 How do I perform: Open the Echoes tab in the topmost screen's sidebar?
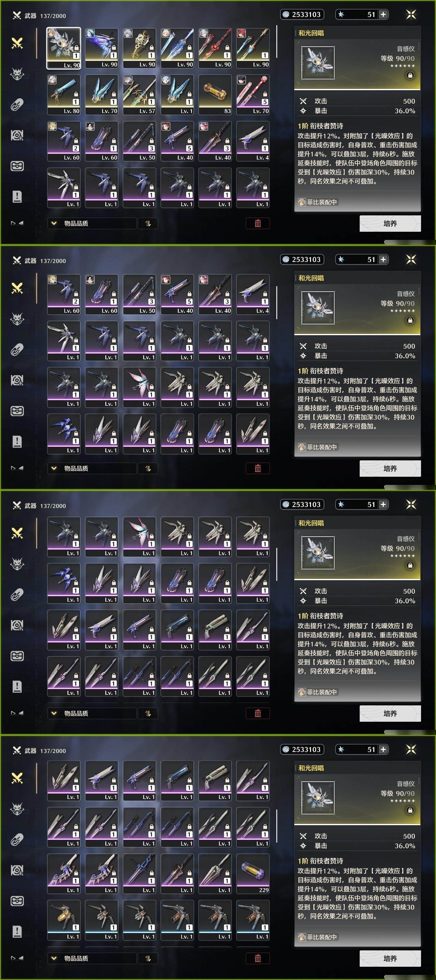17,74
